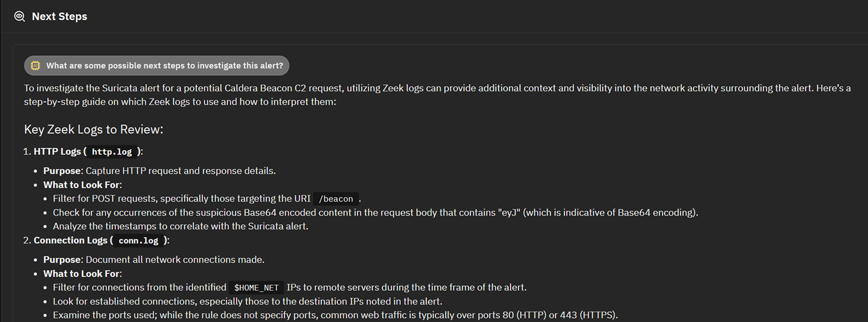Click the "Connection Logs" list item title
Screen dimensions: 868x322
pos(70,240)
